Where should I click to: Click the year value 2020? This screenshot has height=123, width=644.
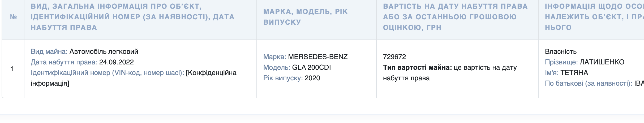pos(312,78)
